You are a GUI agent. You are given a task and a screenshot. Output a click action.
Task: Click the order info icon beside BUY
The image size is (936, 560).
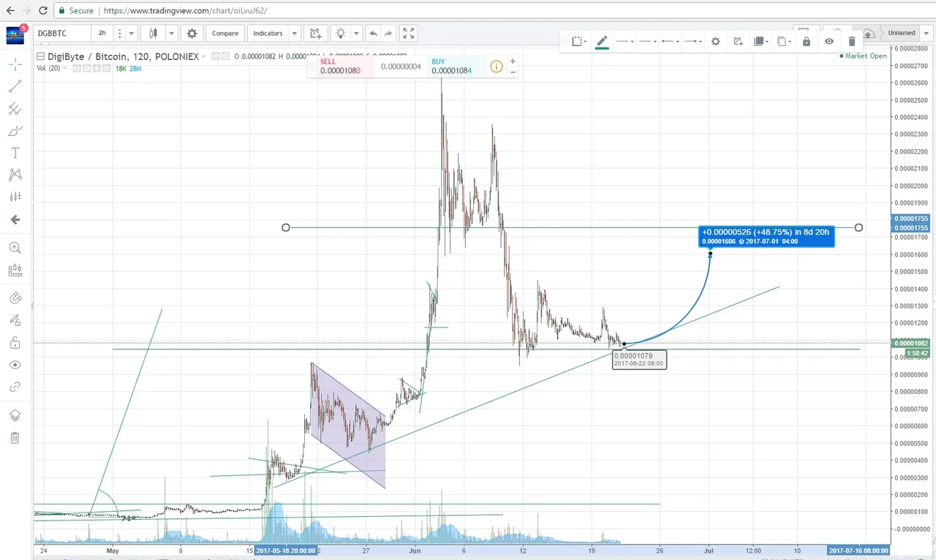[x=497, y=67]
